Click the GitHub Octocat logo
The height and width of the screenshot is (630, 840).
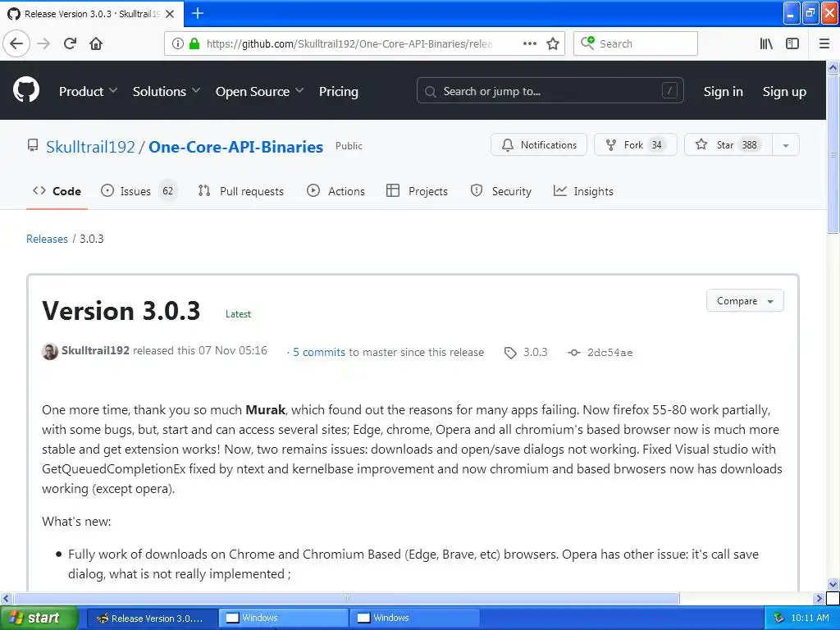click(x=26, y=89)
